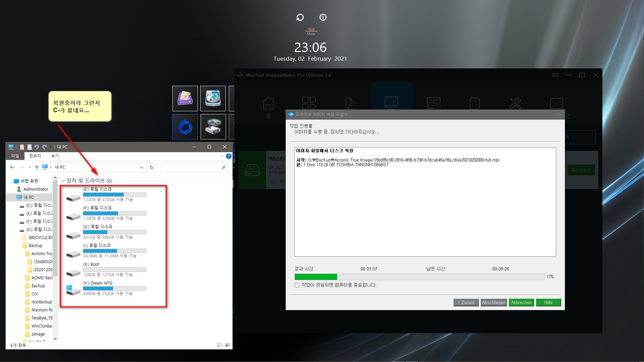
Task: Open MiniTool ShadowMaker mail feedback icon
Action: (556, 103)
